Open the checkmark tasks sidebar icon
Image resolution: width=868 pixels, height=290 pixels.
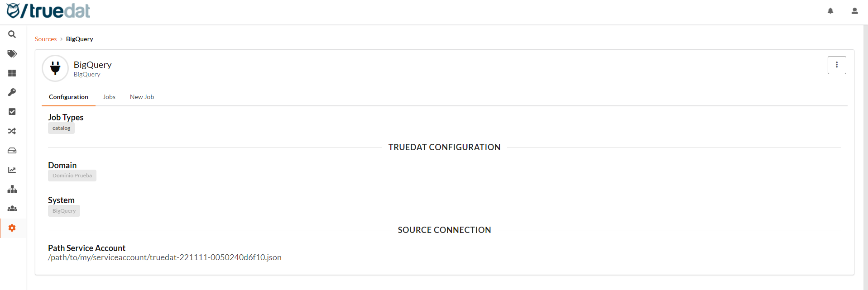pos(12,112)
